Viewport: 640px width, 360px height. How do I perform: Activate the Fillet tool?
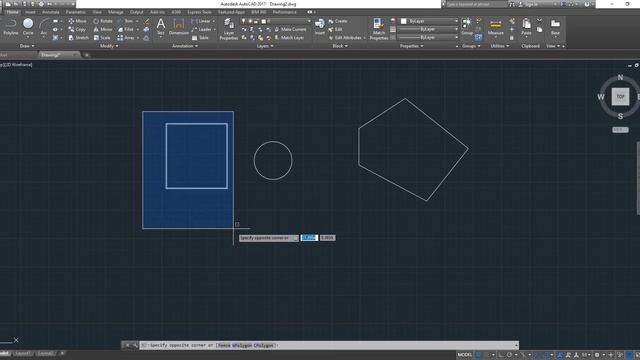pos(126,29)
